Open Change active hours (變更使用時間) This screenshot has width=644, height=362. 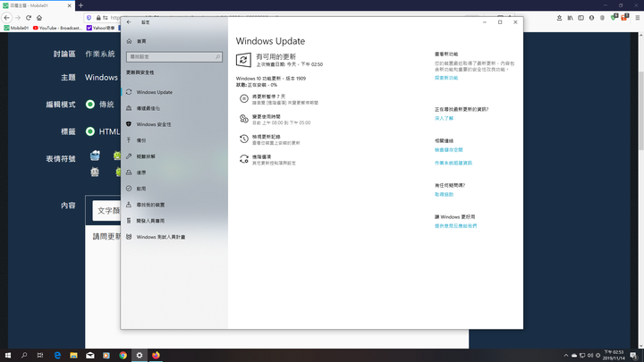coord(275,120)
